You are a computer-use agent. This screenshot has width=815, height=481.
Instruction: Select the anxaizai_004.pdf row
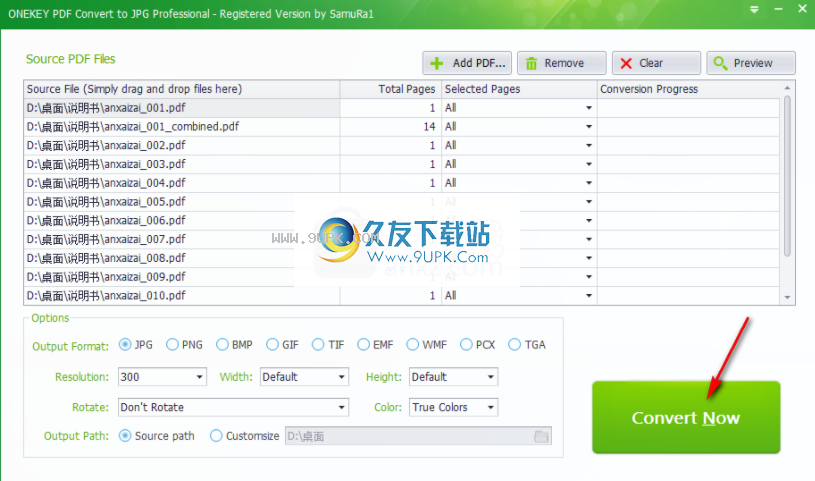coord(401,183)
